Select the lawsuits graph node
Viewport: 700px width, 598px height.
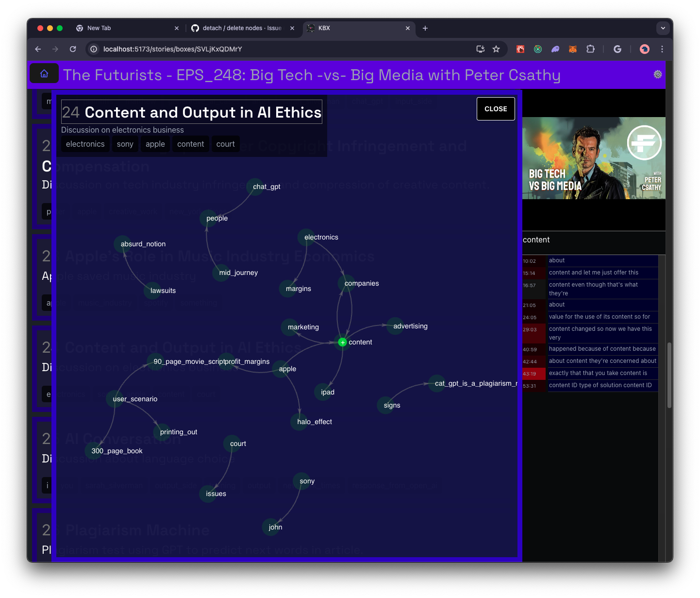[152, 290]
